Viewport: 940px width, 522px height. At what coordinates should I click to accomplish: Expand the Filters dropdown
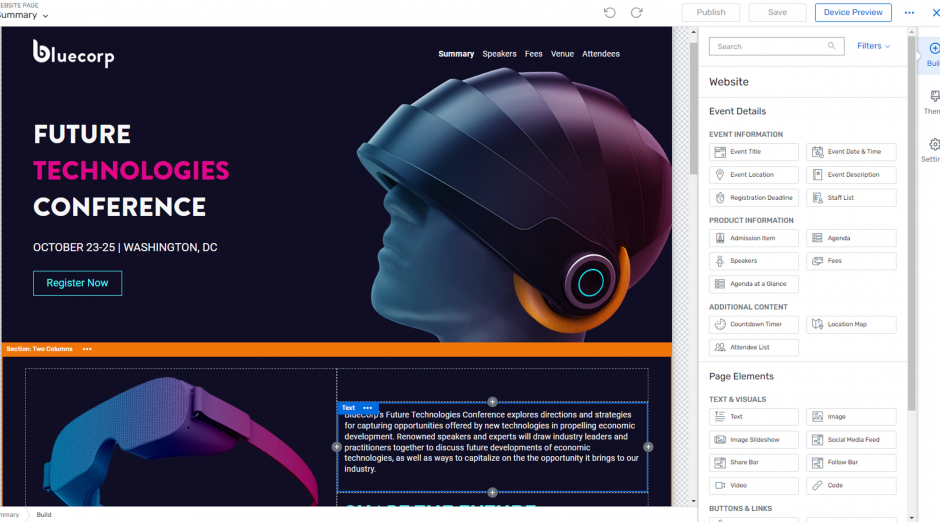(873, 46)
